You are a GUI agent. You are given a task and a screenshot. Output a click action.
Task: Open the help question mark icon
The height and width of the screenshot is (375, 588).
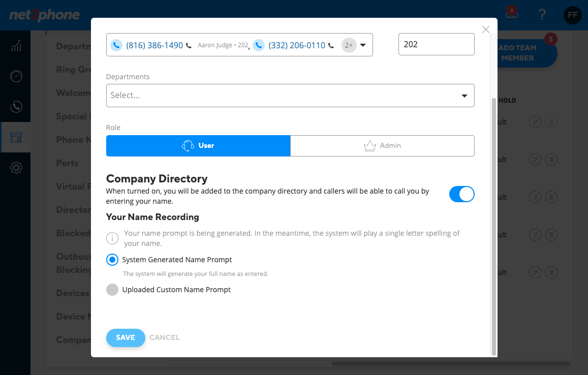[542, 15]
